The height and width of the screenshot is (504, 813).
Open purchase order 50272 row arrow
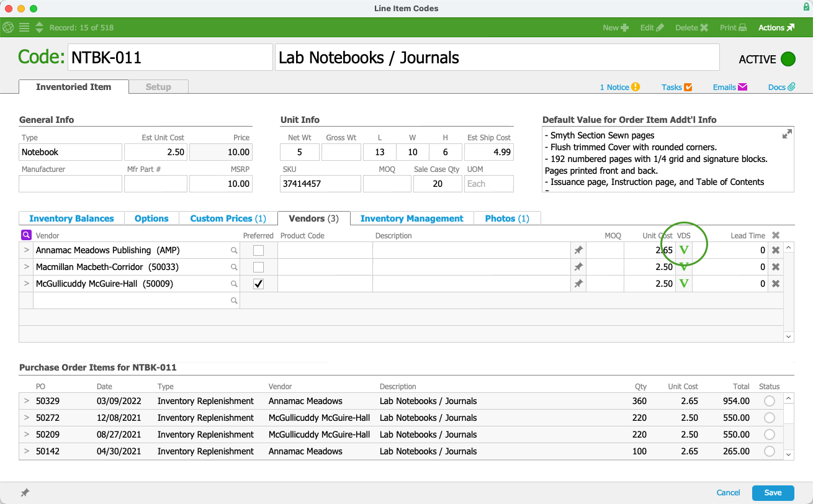tap(26, 418)
